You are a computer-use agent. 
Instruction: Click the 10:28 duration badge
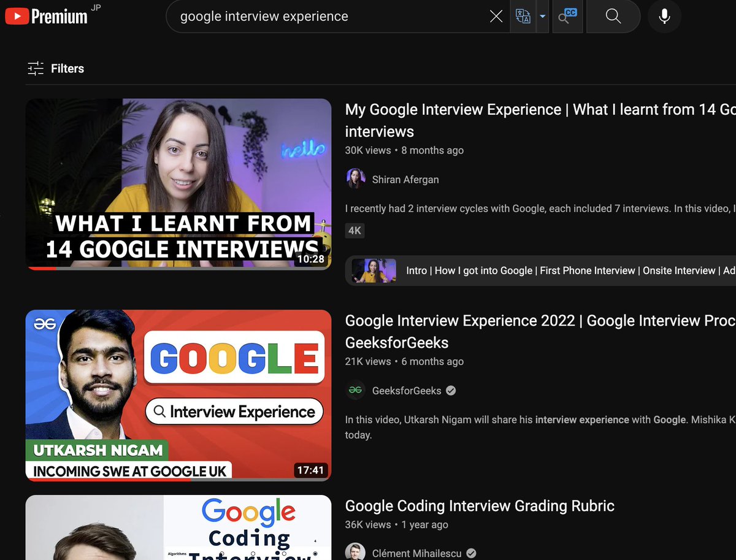(310, 259)
